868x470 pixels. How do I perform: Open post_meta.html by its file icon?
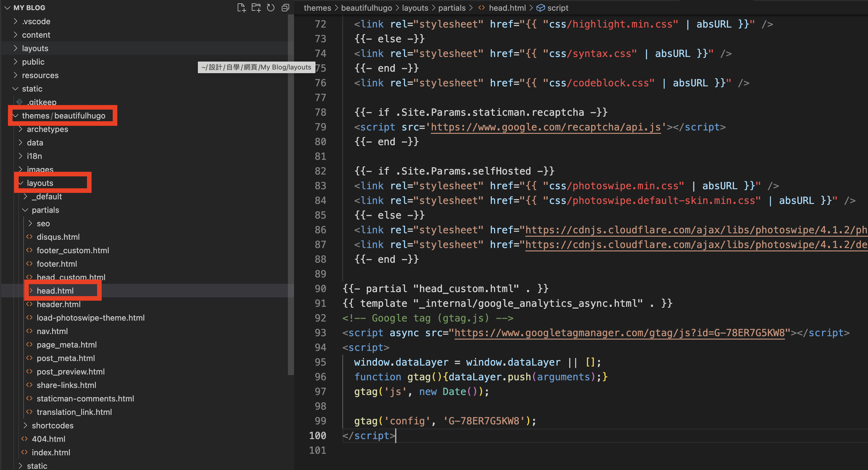tap(29, 358)
